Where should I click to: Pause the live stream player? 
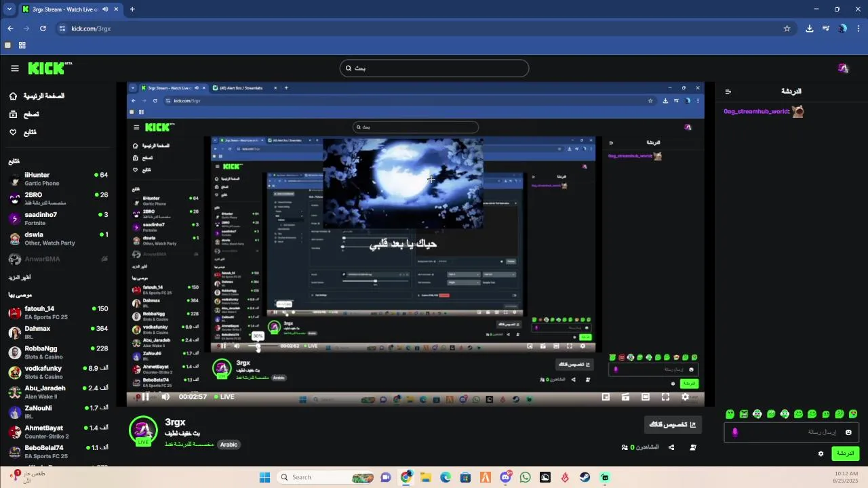(x=145, y=397)
